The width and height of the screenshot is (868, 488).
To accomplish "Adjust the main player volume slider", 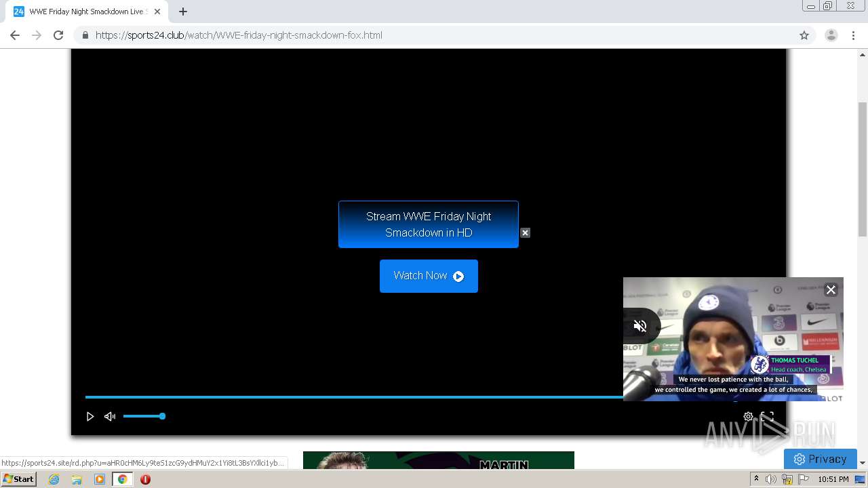I will (x=143, y=416).
